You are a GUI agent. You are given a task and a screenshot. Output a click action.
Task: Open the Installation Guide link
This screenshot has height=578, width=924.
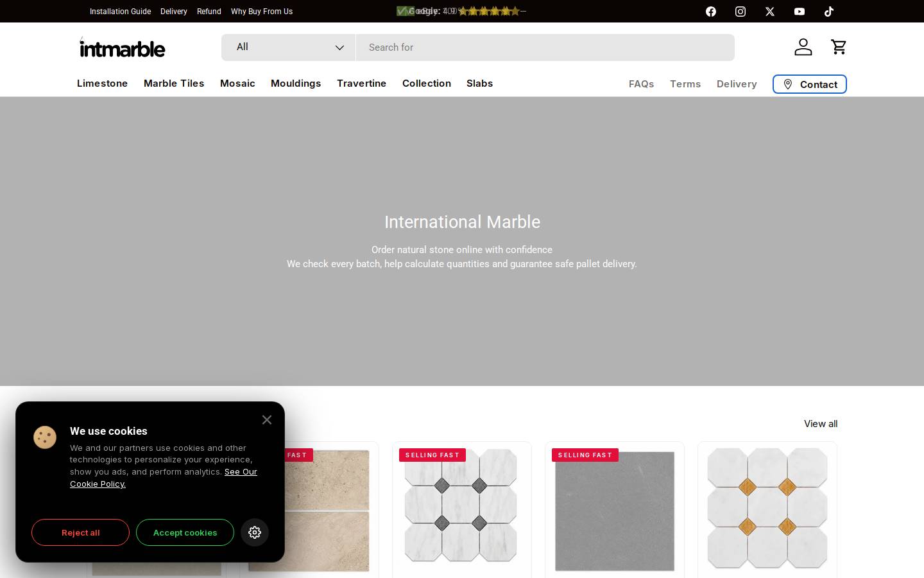tap(120, 12)
